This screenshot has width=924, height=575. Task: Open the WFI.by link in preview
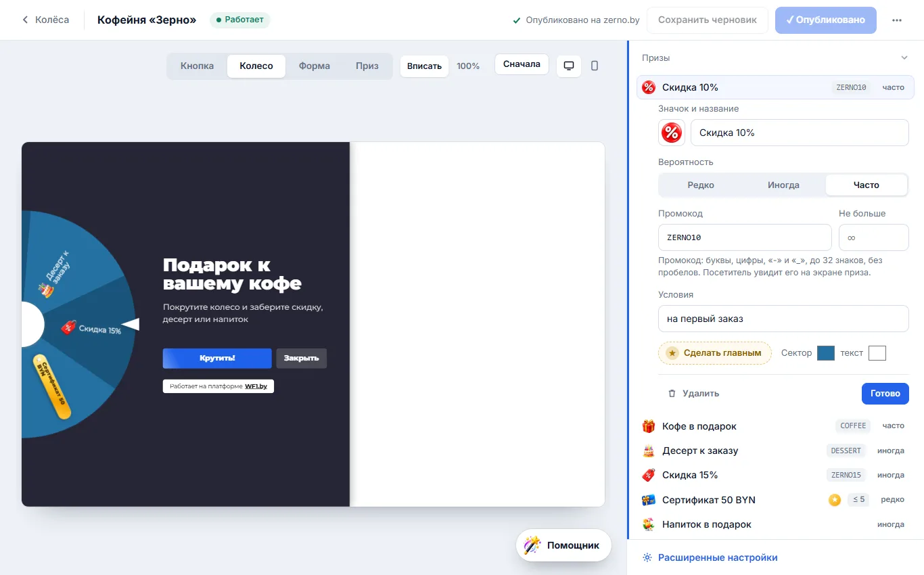[256, 386]
